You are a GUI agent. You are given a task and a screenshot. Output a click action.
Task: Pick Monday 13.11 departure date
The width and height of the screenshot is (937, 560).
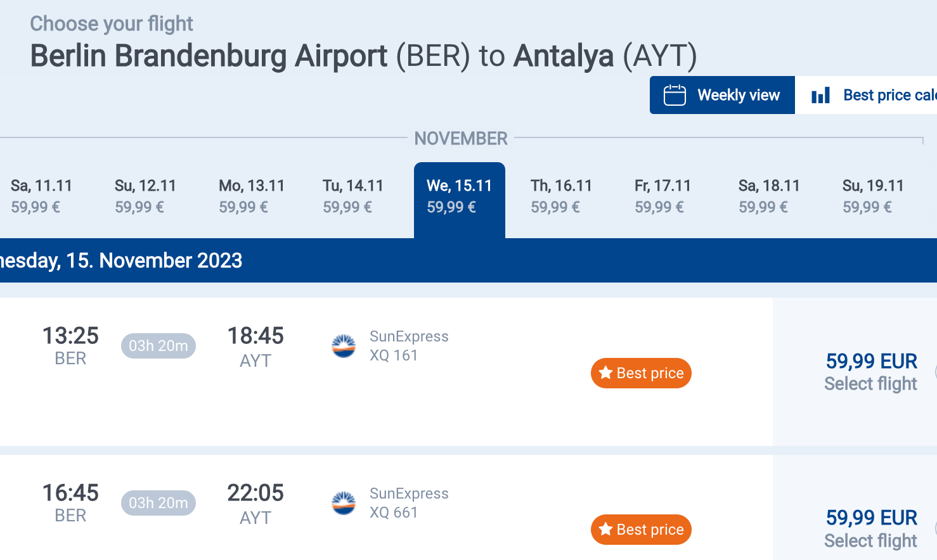click(251, 196)
